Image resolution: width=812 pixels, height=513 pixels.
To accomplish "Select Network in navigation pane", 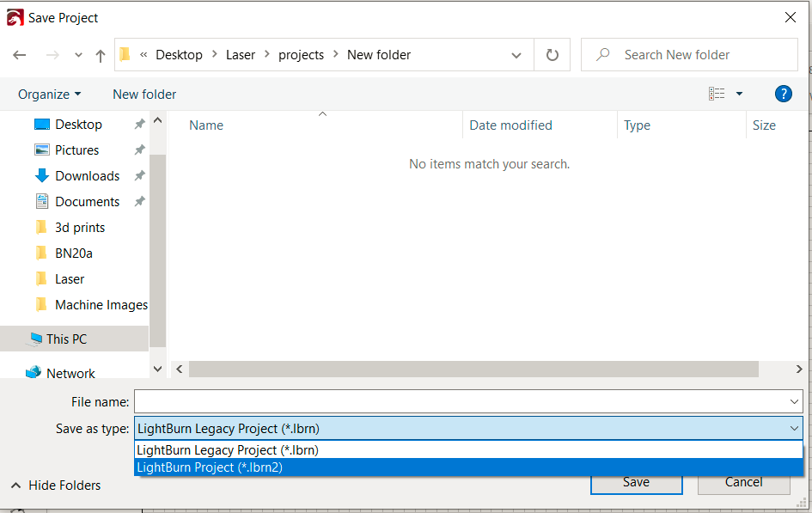I will click(x=70, y=373).
